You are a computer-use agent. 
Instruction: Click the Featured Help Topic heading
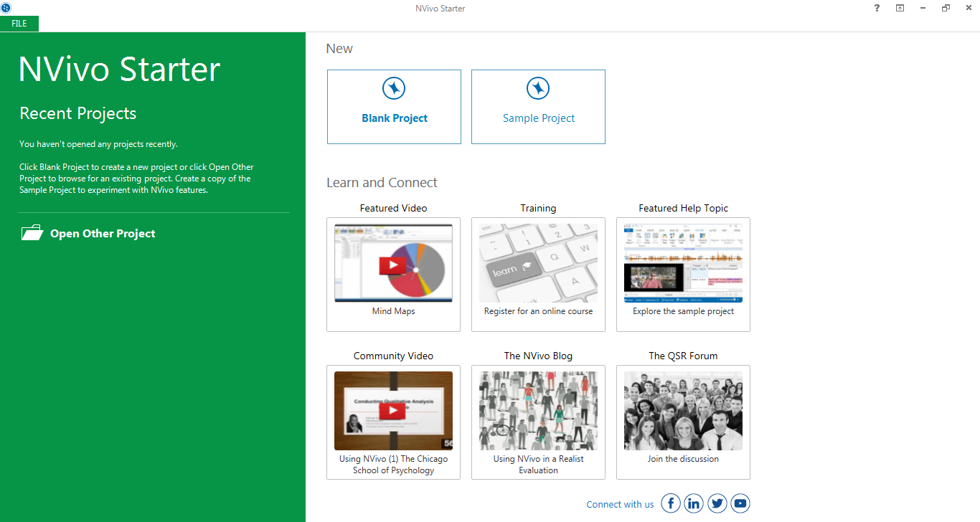[x=683, y=208]
